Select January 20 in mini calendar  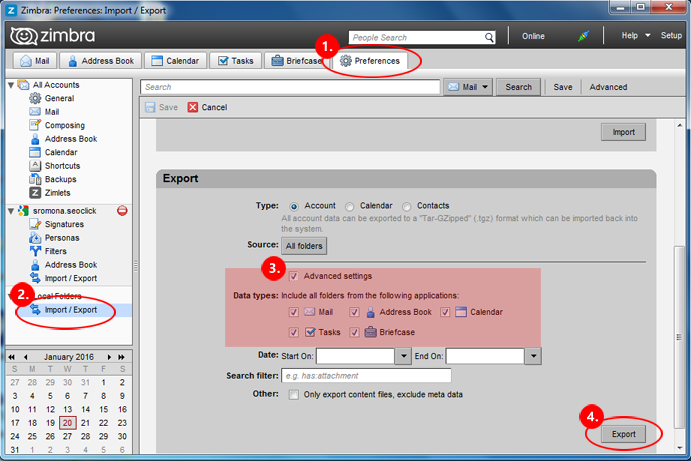67,423
